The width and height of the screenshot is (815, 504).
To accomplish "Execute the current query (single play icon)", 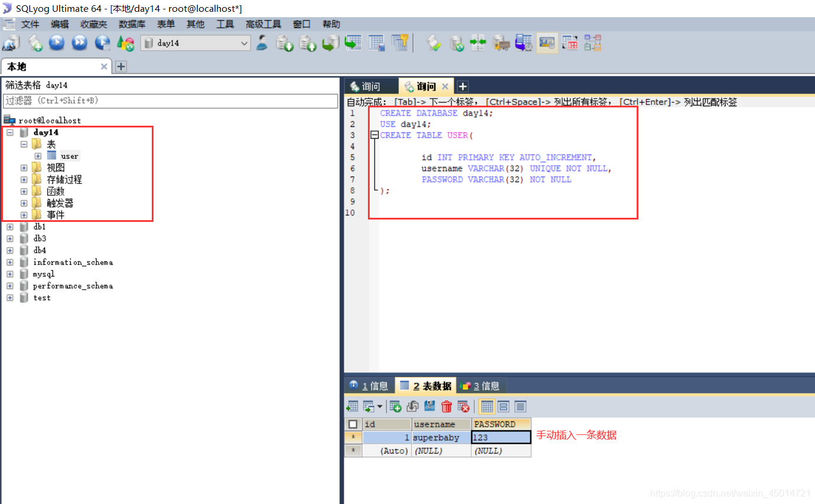I will [57, 42].
